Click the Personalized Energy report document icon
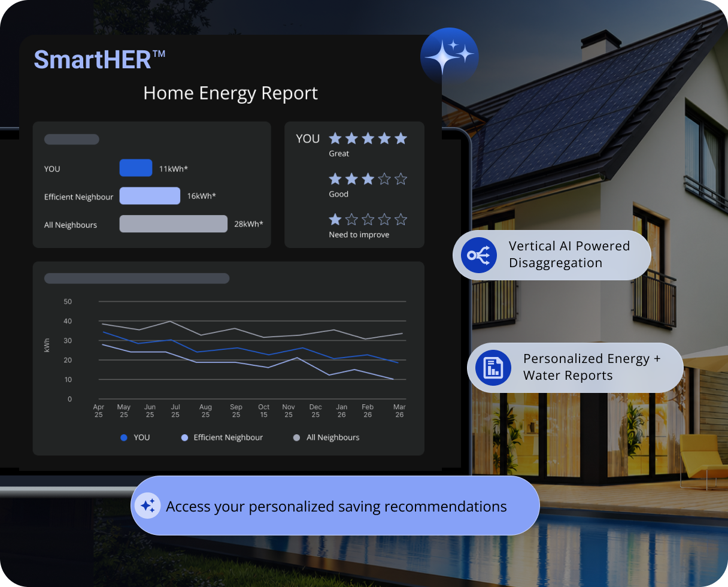The width and height of the screenshot is (728, 587). 493,368
